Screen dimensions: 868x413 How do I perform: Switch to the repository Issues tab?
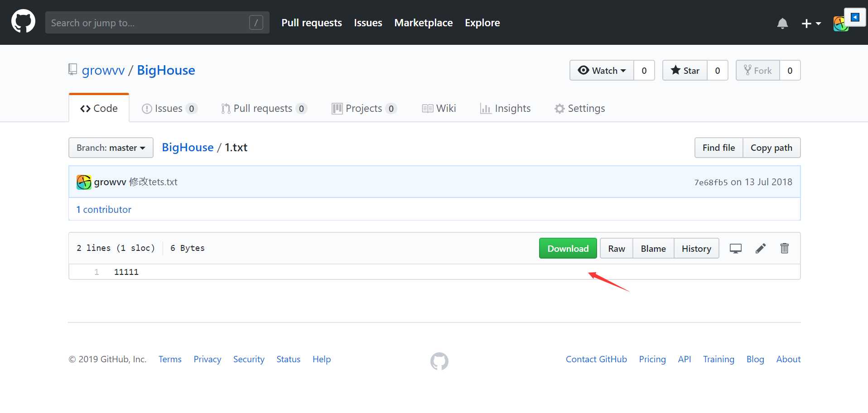pyautogui.click(x=169, y=108)
